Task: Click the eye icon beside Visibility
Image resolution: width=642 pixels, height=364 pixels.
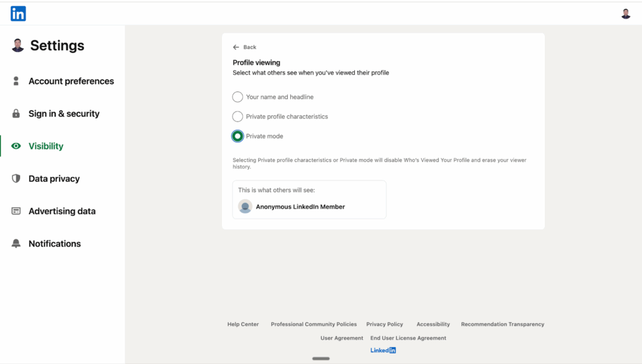Action: pos(16,146)
